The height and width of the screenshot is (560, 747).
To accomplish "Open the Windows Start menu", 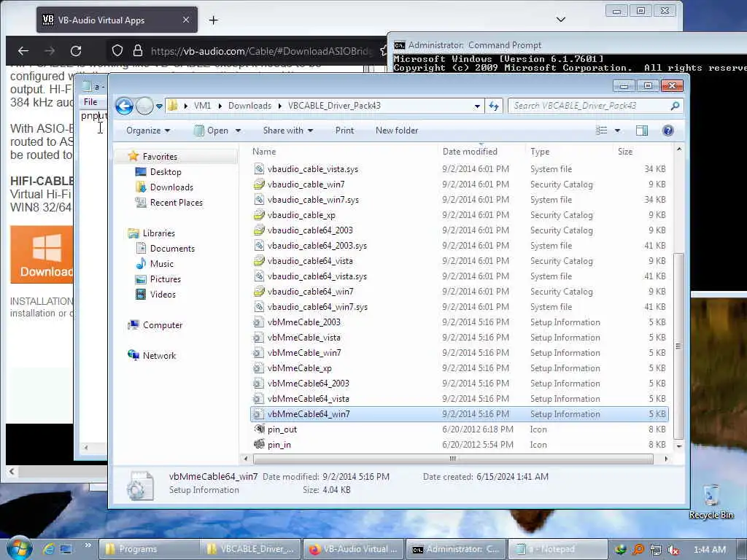I will click(x=18, y=548).
